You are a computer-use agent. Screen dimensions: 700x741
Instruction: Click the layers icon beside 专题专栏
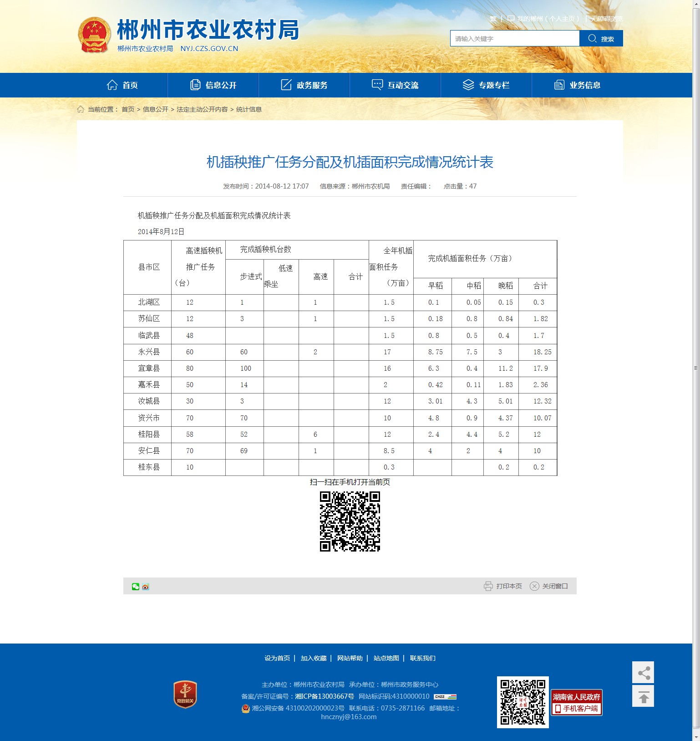[x=468, y=85]
